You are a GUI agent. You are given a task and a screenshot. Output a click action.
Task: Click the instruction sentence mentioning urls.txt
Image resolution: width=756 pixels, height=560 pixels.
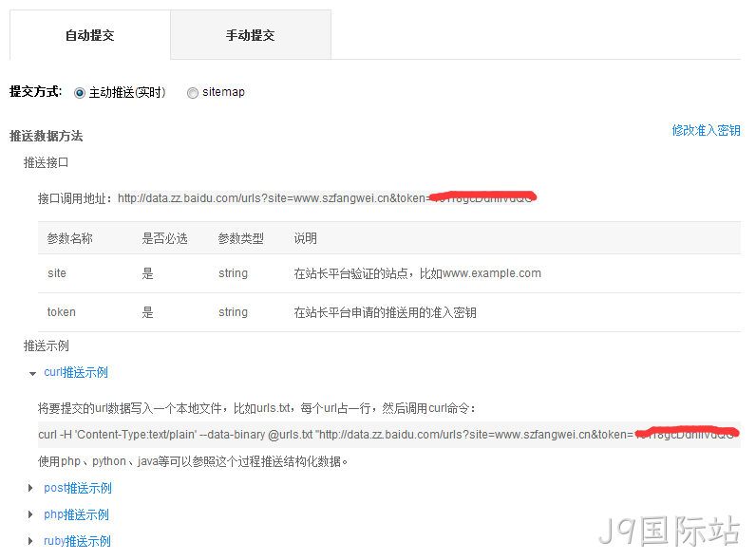tap(257, 408)
